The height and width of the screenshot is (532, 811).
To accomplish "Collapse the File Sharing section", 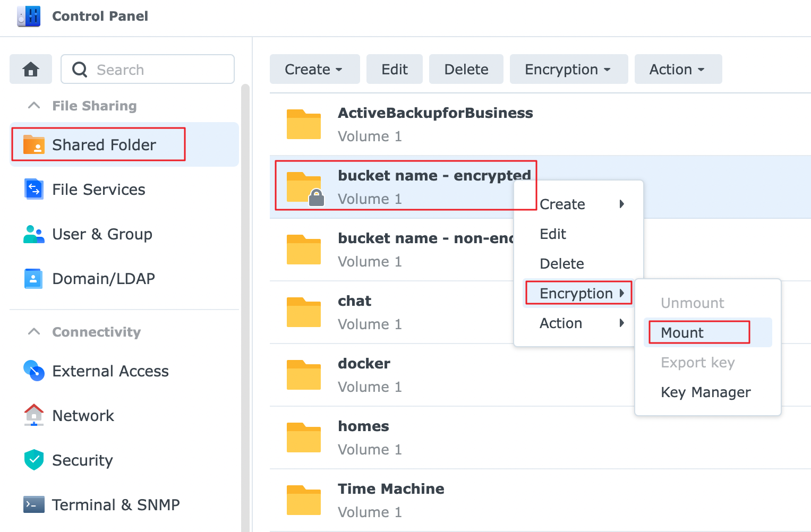I will tap(34, 106).
